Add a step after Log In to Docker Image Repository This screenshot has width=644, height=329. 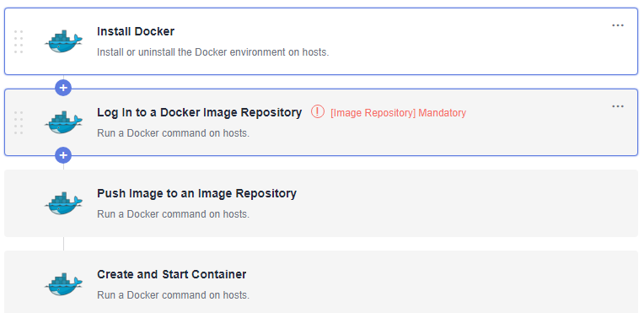(63, 155)
